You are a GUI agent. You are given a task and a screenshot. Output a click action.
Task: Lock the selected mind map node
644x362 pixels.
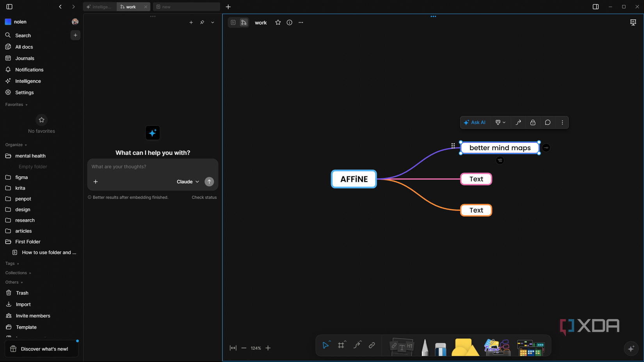[x=533, y=122]
